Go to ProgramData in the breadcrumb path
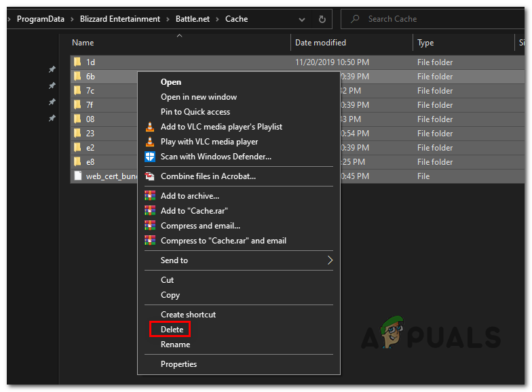Viewport: 532px width, 392px height. [x=41, y=19]
